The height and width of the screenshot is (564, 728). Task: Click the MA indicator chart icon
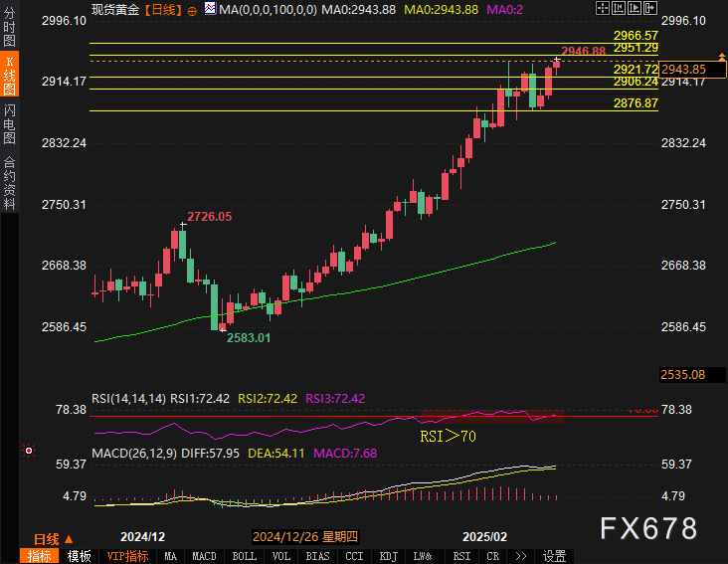(209, 9)
